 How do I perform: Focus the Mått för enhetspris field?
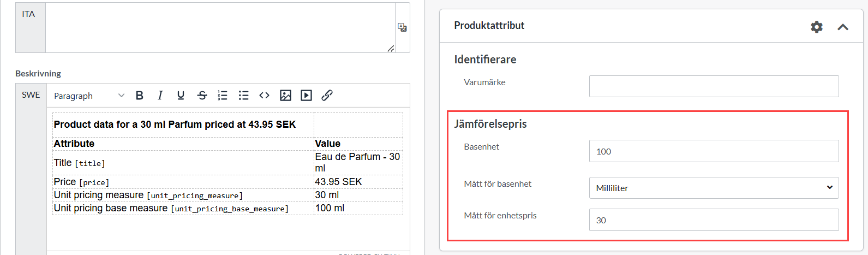tap(714, 220)
